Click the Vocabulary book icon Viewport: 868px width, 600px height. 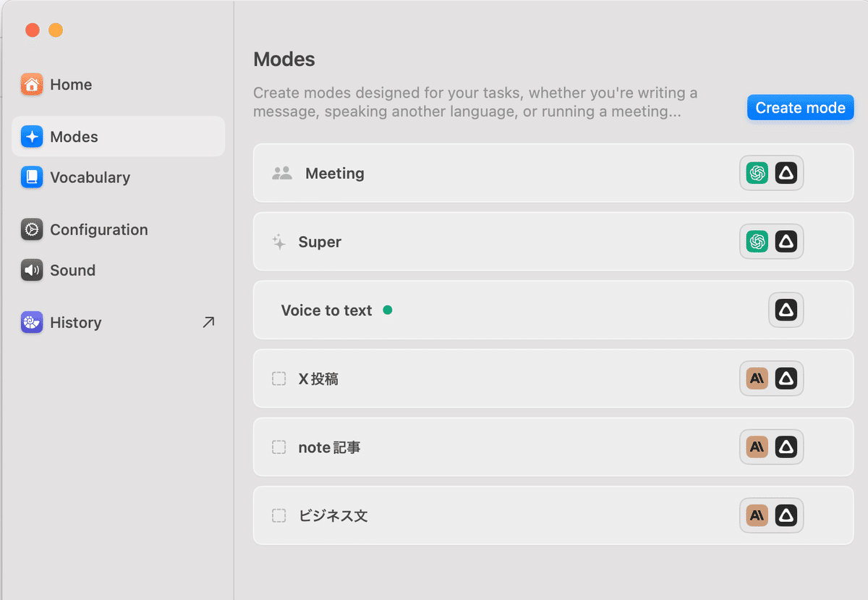[x=32, y=177]
